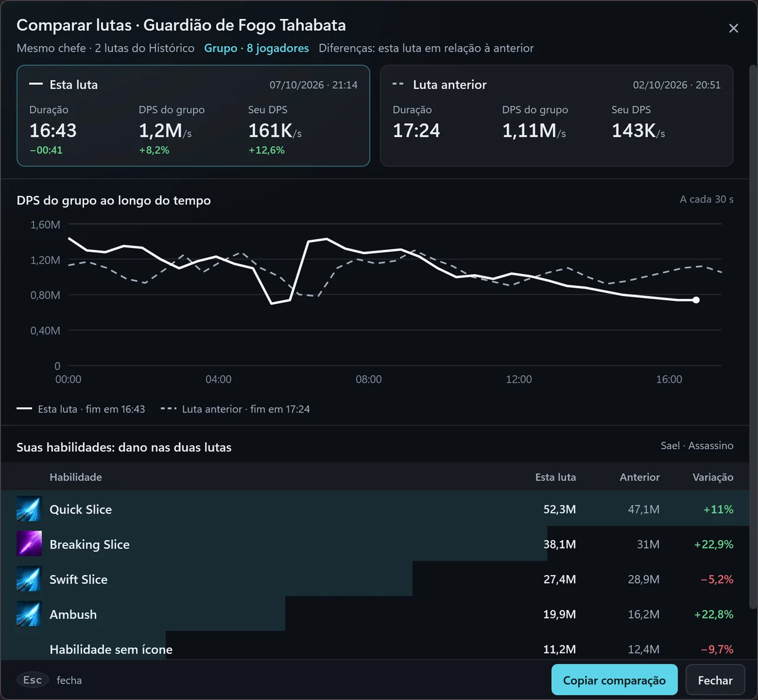The width and height of the screenshot is (758, 700).
Task: Click the +22,9% variation value
Action: click(x=714, y=544)
